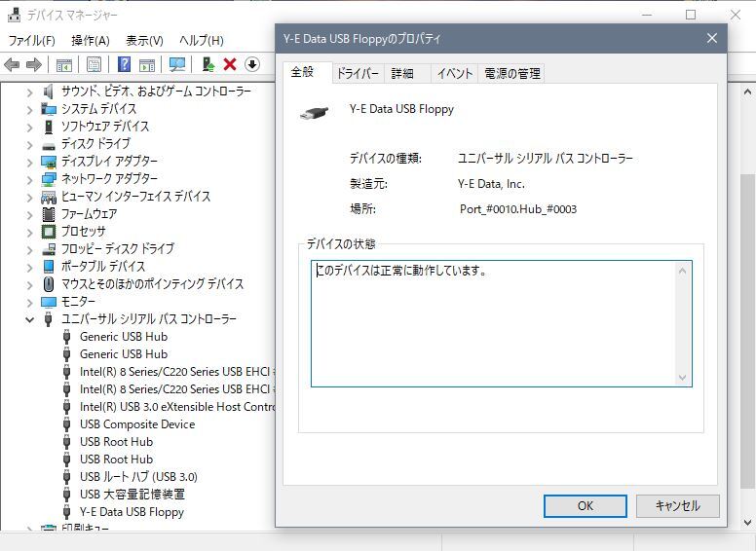The width and height of the screenshot is (756, 551).
Task: Click the ポータブル デバイス icon
Action: pos(48,267)
